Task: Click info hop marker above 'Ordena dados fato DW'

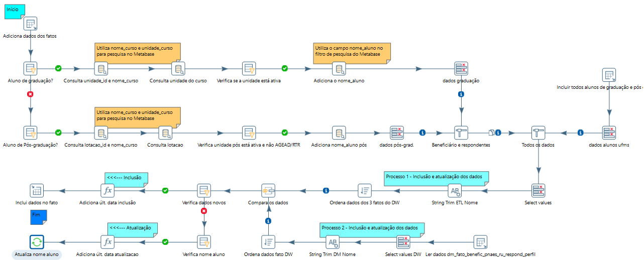Action: click(x=268, y=221)
